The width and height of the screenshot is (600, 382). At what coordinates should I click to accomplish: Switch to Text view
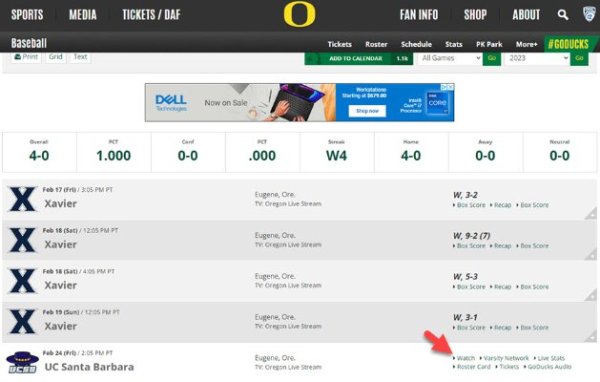tap(80, 57)
